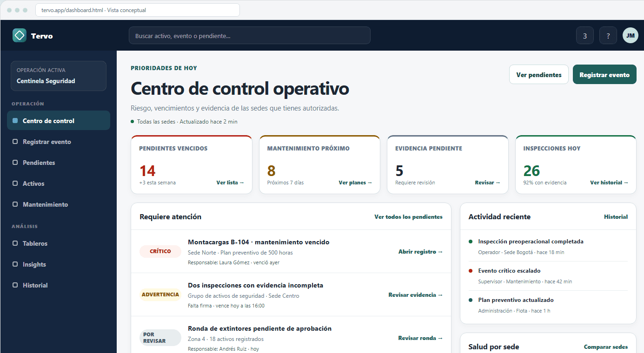Open the JM user avatar menu
This screenshot has width=644, height=353.
point(630,35)
